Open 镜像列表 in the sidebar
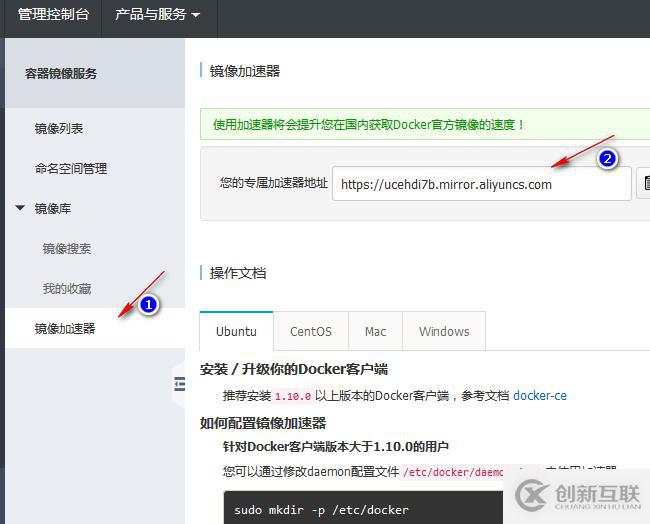This screenshot has width=650, height=524. pos(59,129)
